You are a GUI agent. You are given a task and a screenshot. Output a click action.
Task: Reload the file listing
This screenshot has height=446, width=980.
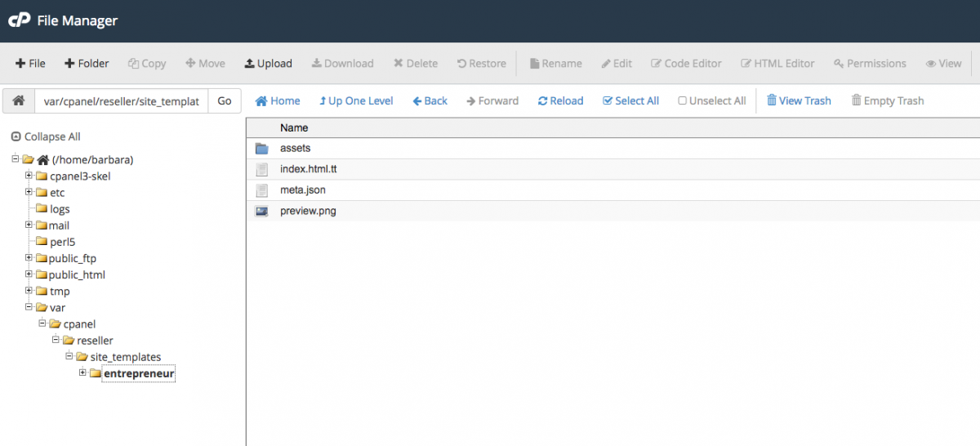560,100
